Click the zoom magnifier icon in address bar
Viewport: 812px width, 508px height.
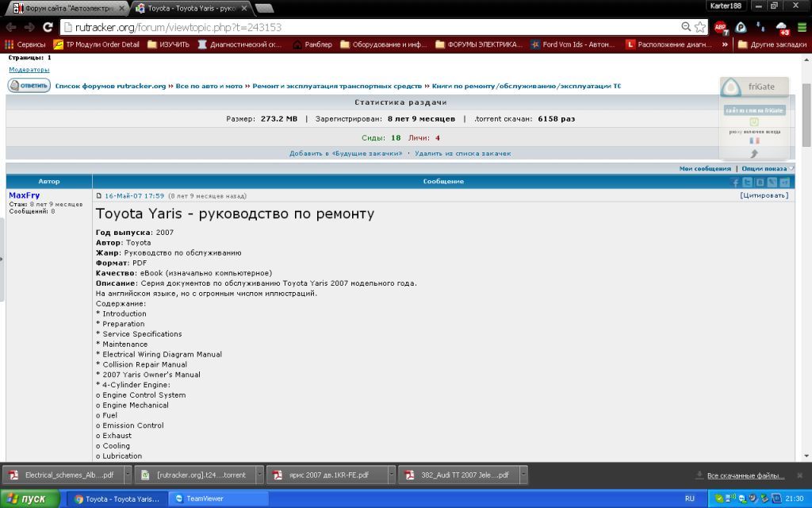(x=686, y=27)
